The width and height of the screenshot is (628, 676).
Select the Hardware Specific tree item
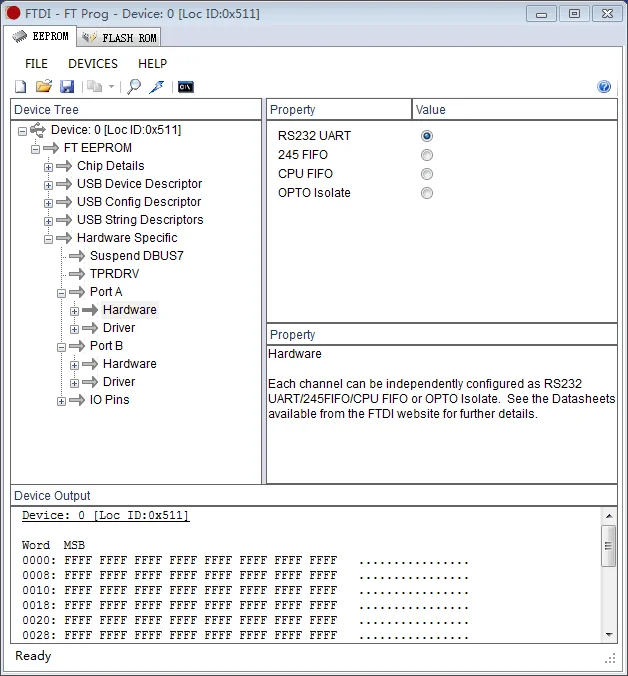pos(127,238)
